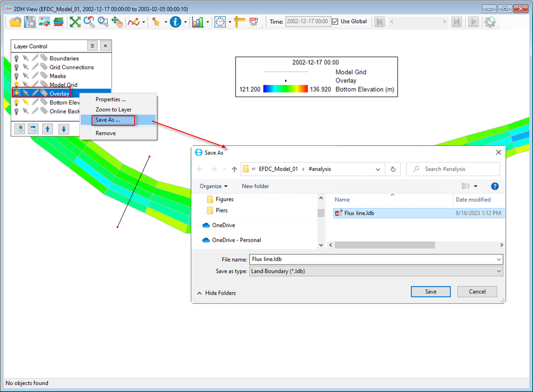
Task: Move the selected layer down
Action: click(64, 129)
